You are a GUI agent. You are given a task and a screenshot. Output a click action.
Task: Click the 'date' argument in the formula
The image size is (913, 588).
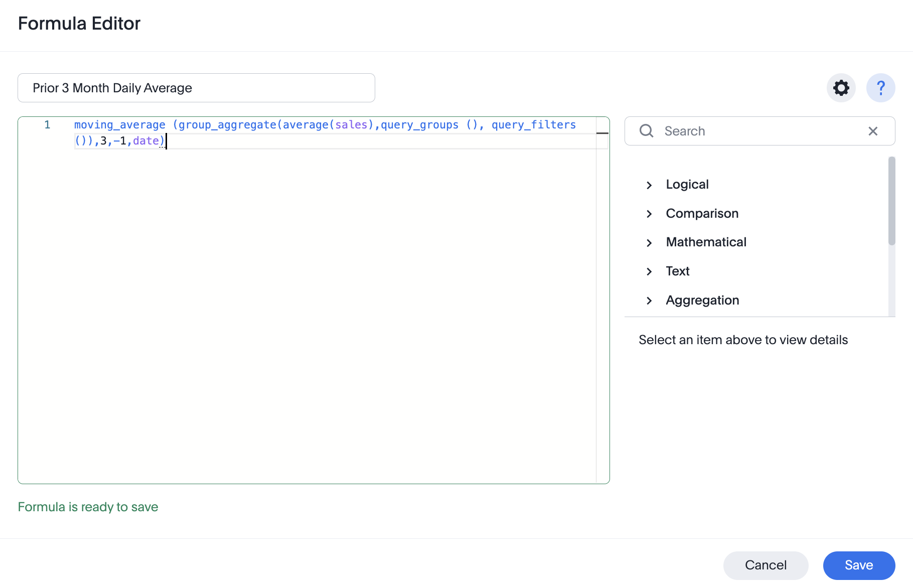[x=145, y=141]
